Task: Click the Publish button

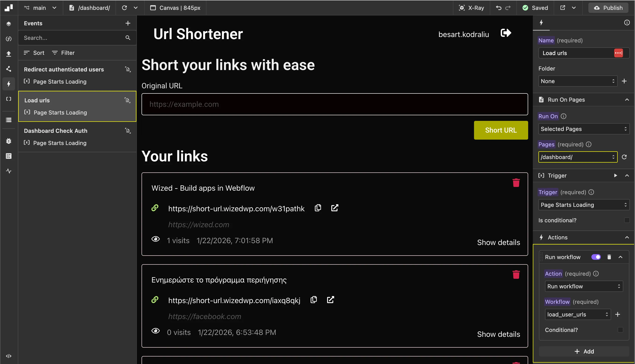Action: point(608,7)
